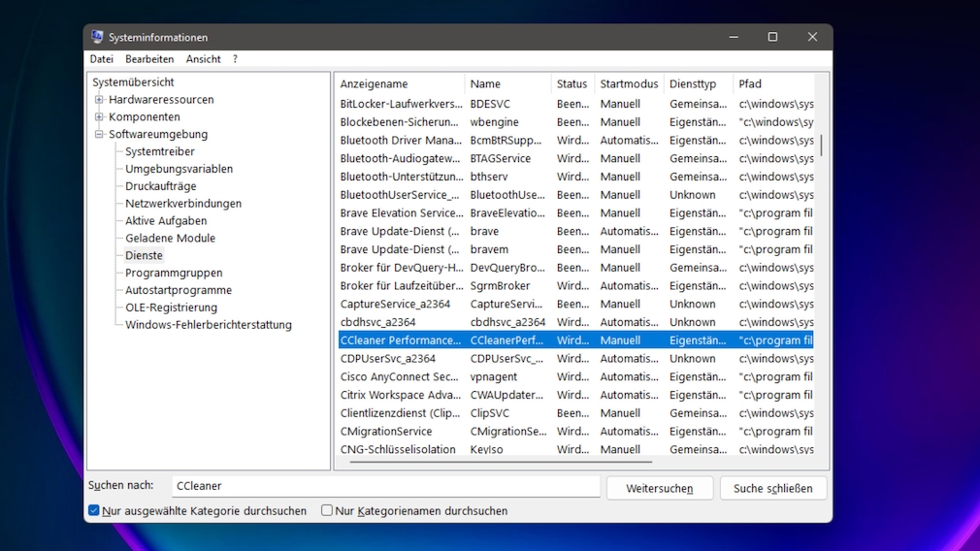Screen dimensions: 980x551
Task: Expand the Komponenten tree node
Action: [x=99, y=117]
